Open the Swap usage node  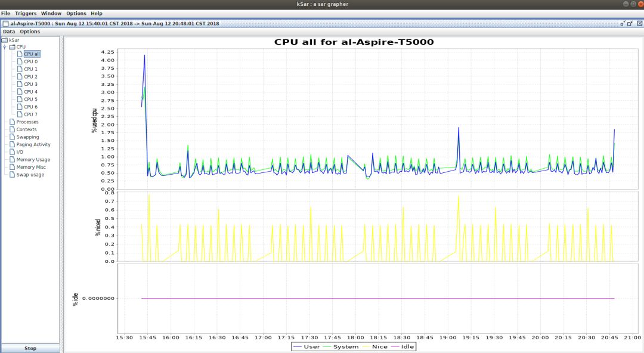pos(30,174)
